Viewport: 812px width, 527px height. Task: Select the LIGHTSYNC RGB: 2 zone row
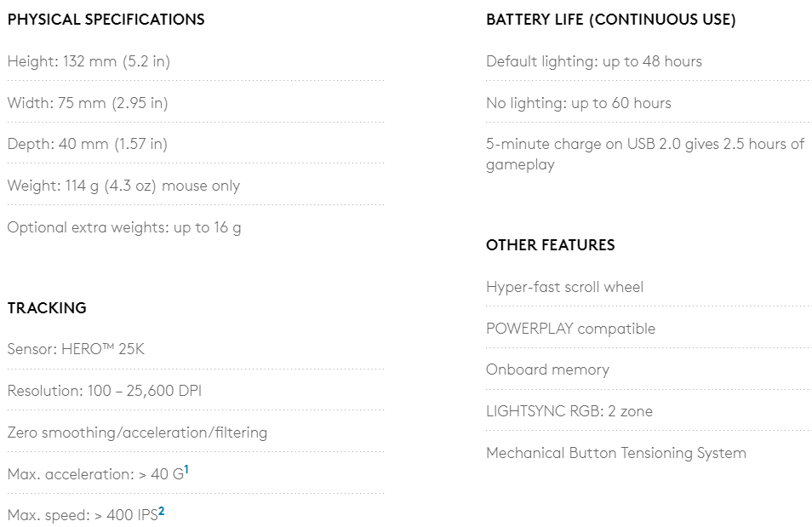coord(569,411)
